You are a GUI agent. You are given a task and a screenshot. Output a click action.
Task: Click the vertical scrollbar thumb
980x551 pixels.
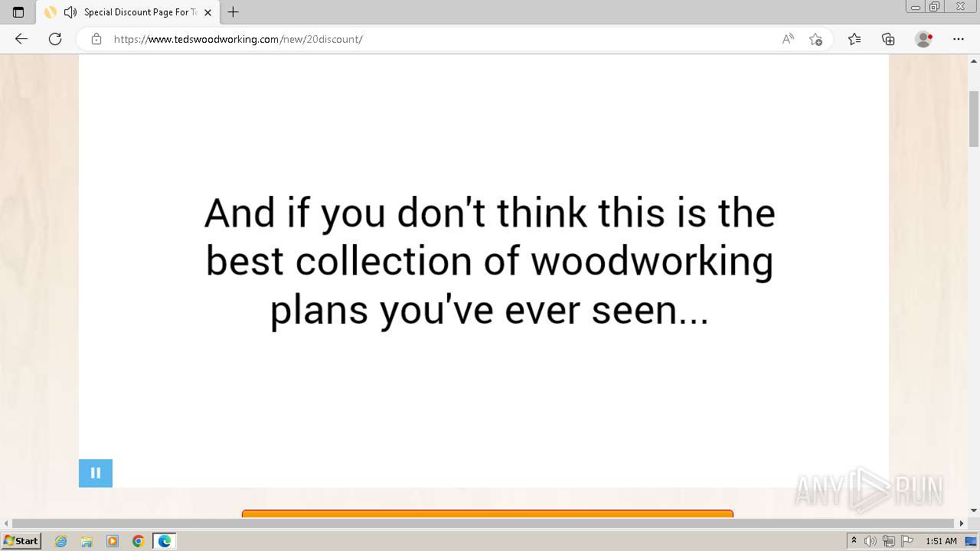(974, 118)
